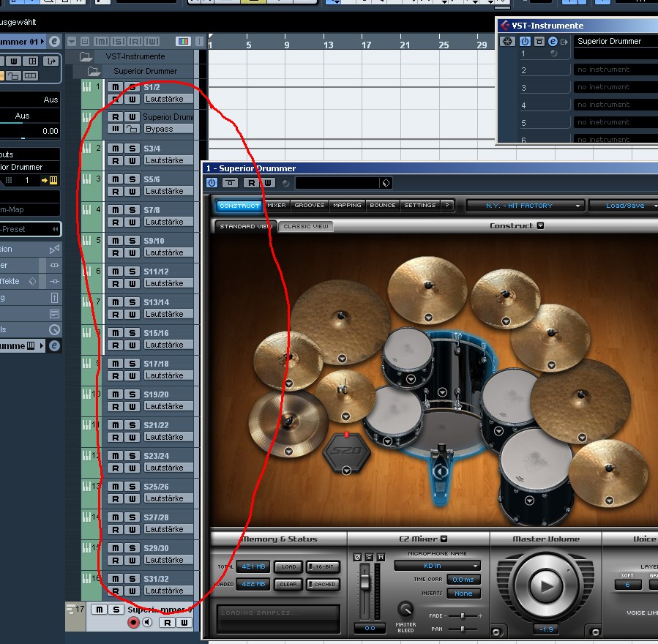Open the 'e' edit button in VST-Instrumente slot 1
This screenshot has width=658, height=644.
[x=553, y=41]
